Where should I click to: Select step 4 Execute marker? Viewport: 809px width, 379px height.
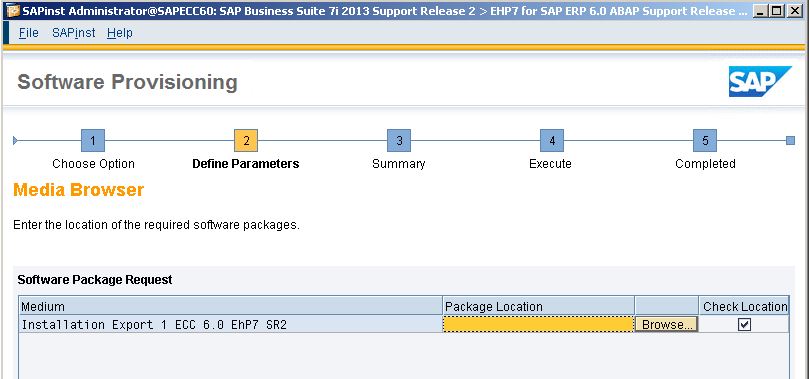pyautogui.click(x=552, y=140)
